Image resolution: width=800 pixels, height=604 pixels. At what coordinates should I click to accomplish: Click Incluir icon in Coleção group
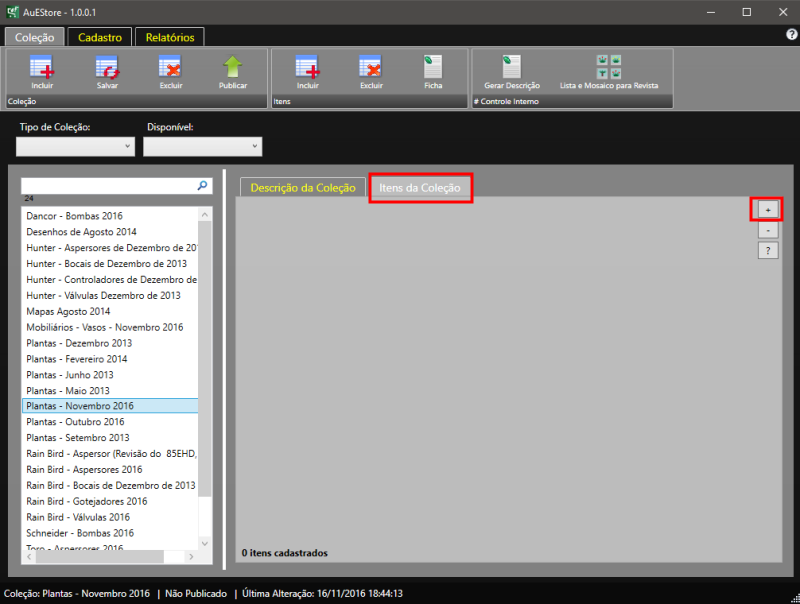tap(42, 68)
